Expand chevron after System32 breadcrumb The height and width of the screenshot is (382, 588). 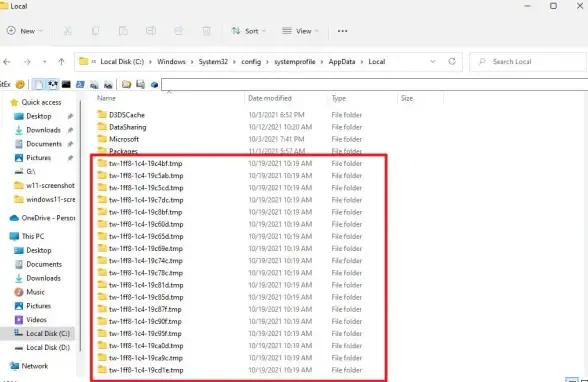pos(234,62)
